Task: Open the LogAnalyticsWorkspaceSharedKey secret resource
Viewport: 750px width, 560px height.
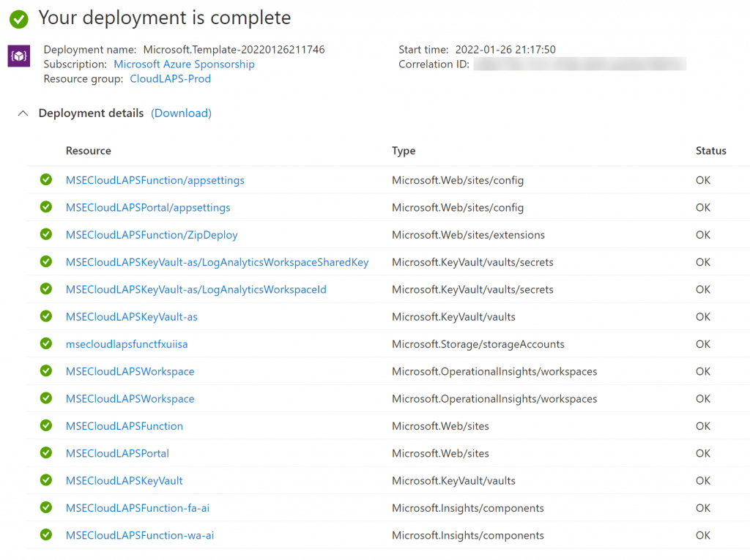Action: pyautogui.click(x=217, y=262)
